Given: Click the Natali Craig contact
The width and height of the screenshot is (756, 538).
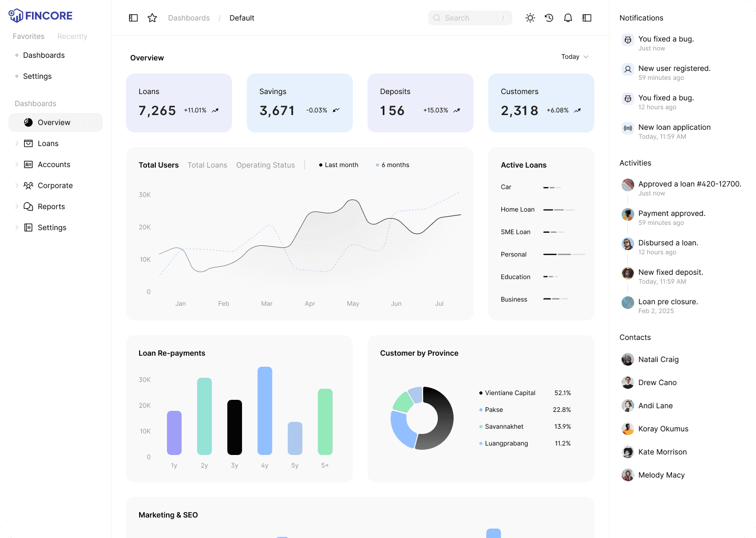Looking at the screenshot, I should (x=658, y=359).
